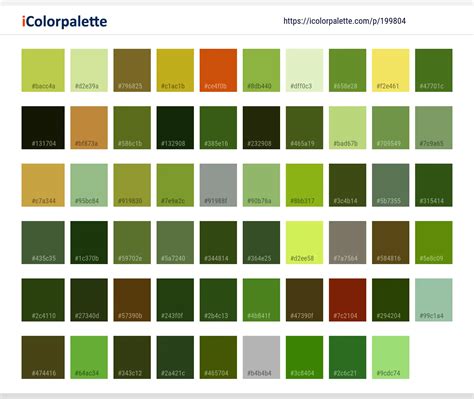Select the light gray #b4b4b4 swatch
Image resolution: width=474 pixels, height=399 pixels.
coord(261,357)
